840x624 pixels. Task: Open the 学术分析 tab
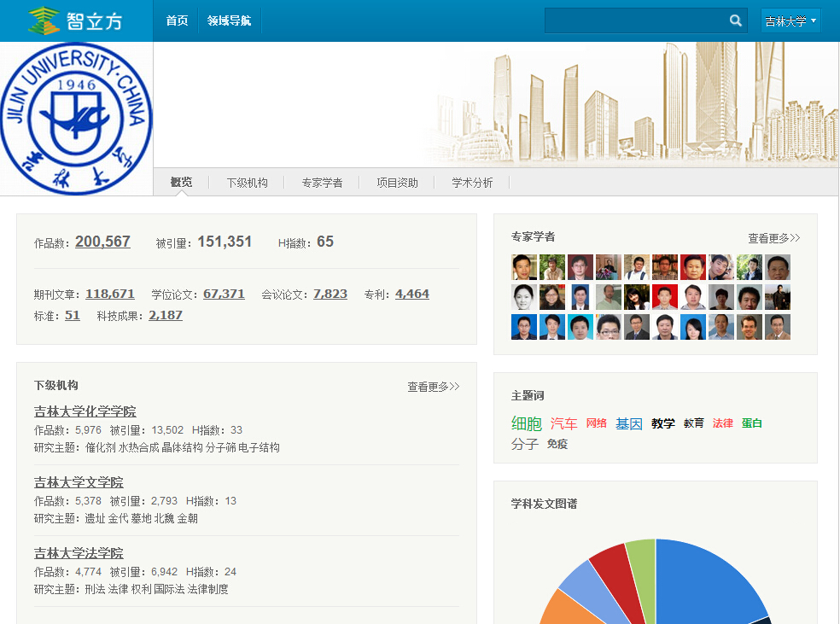pyautogui.click(x=472, y=183)
